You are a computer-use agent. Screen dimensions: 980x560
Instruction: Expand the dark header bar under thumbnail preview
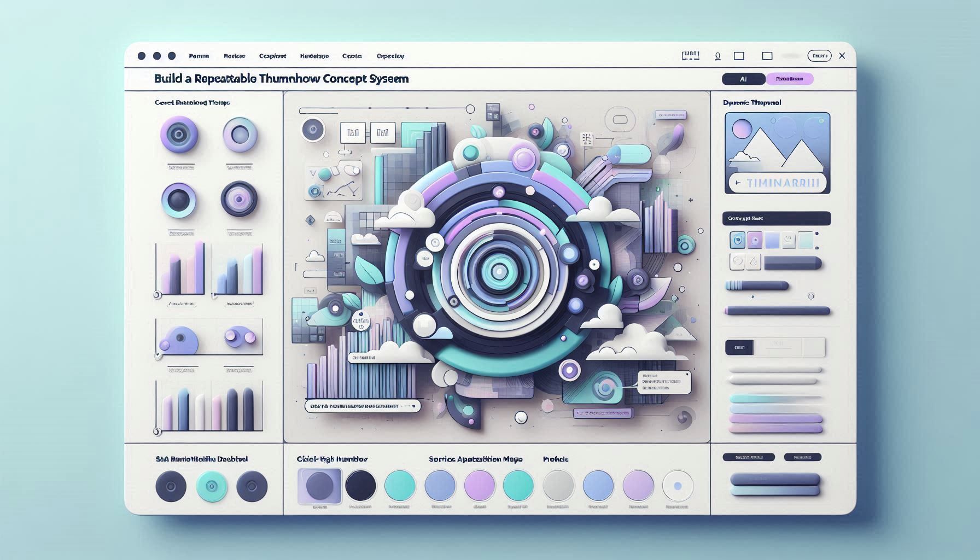point(776,219)
